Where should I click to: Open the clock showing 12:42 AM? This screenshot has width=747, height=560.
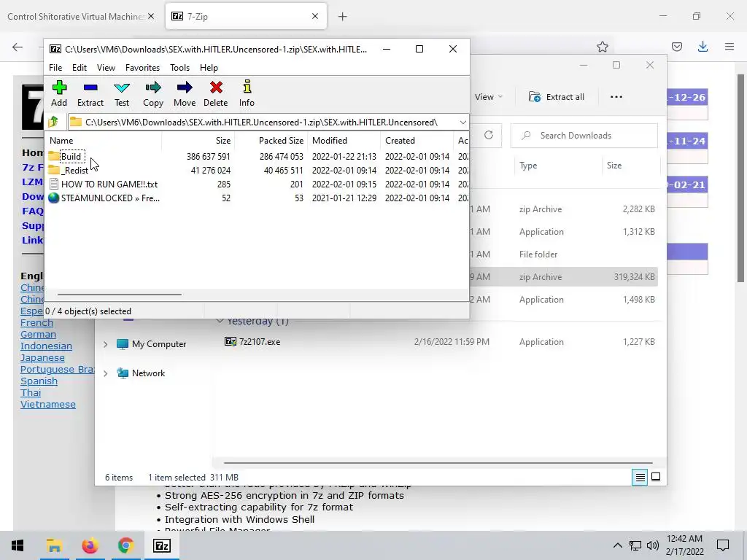point(684,545)
